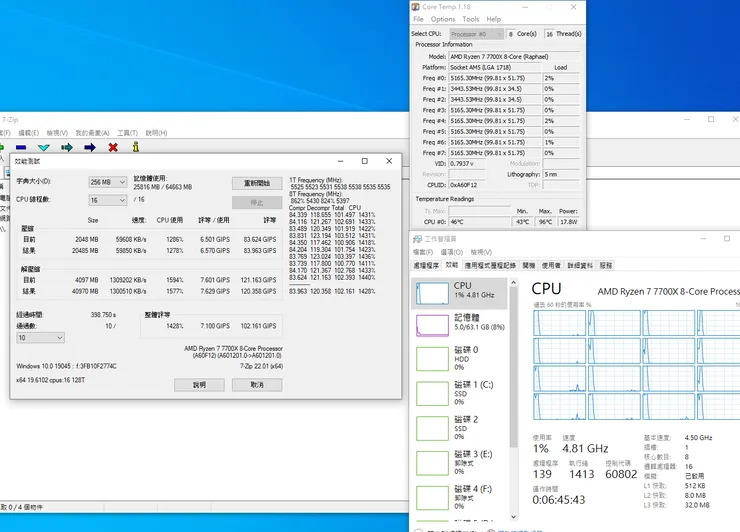Click the Move blue arrow icon in 7-Zip toolbar
Screen dimensions: 740x532
[x=89, y=147]
